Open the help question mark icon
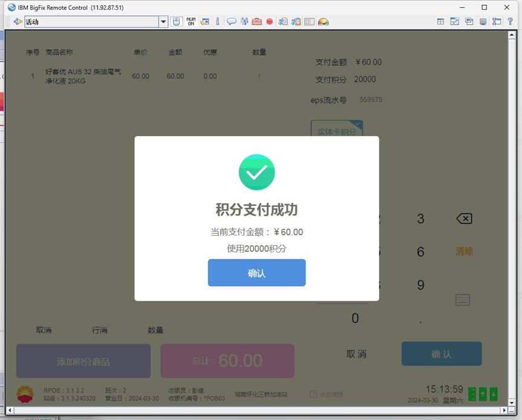The width and height of the screenshot is (522, 420). tap(510, 22)
